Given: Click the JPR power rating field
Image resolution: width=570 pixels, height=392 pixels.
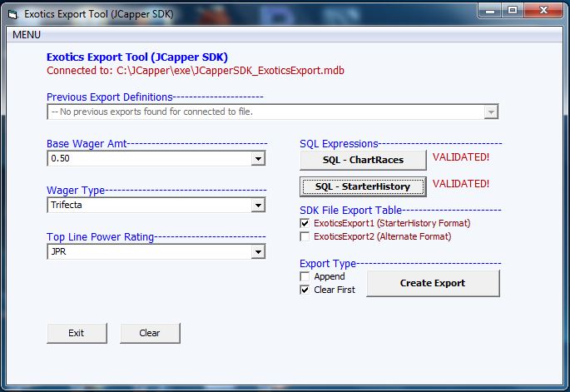Looking at the screenshot, I should click(x=150, y=252).
